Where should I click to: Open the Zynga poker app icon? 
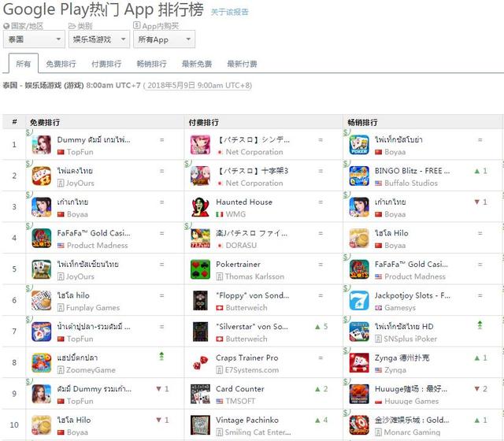coord(359,363)
